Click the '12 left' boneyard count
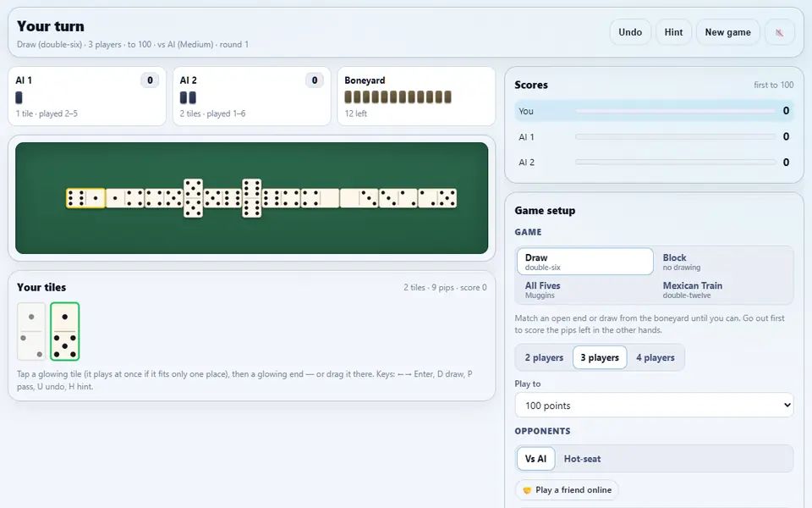The height and width of the screenshot is (508, 812). coord(356,113)
